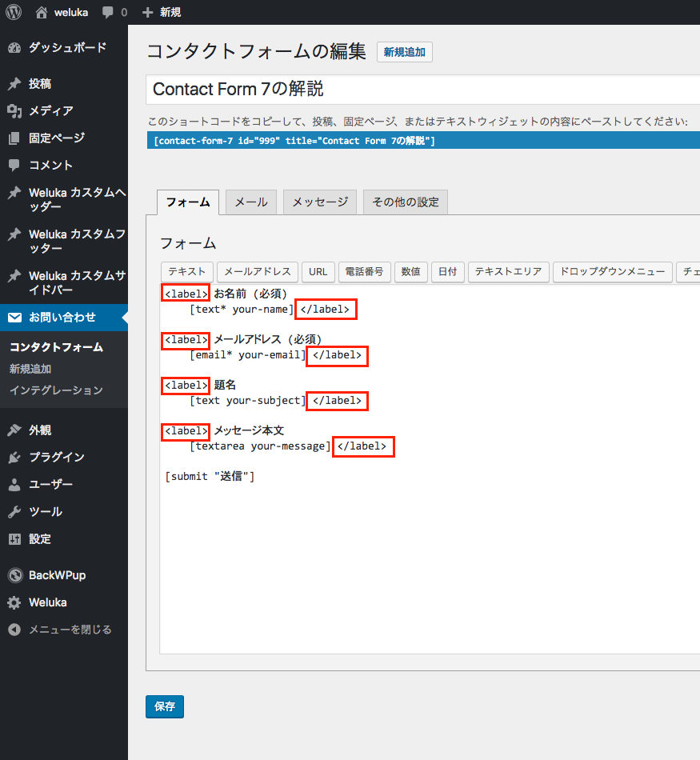Insert a テキストエリア tag

click(x=508, y=271)
